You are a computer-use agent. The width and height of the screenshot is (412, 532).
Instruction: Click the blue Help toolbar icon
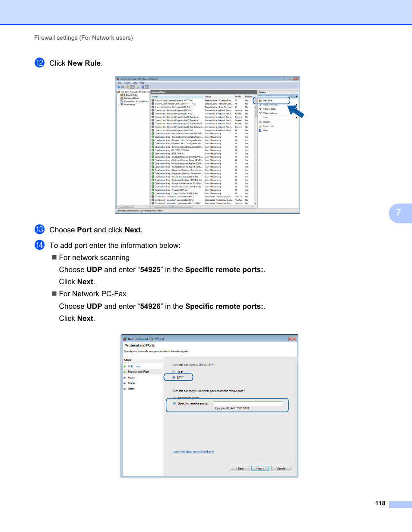point(143,87)
